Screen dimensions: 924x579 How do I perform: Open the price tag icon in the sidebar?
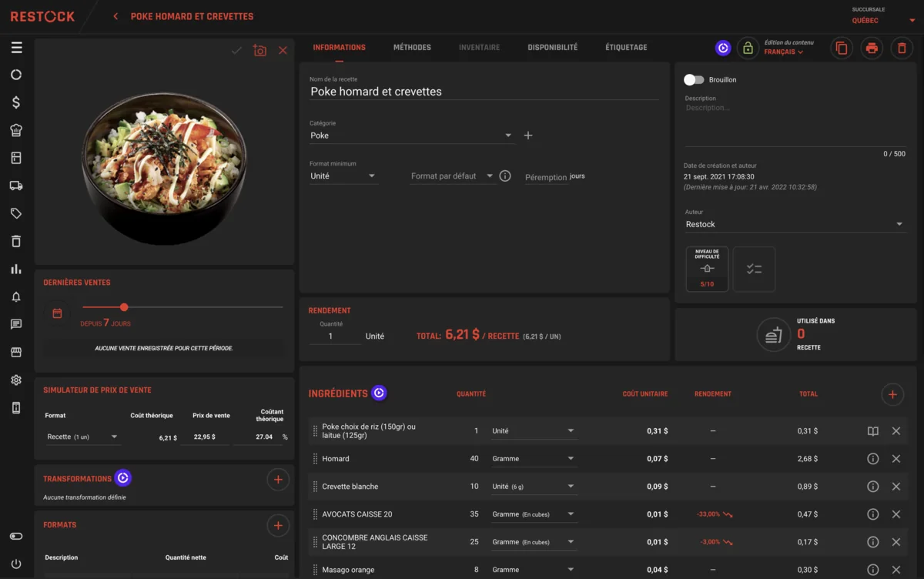16,213
